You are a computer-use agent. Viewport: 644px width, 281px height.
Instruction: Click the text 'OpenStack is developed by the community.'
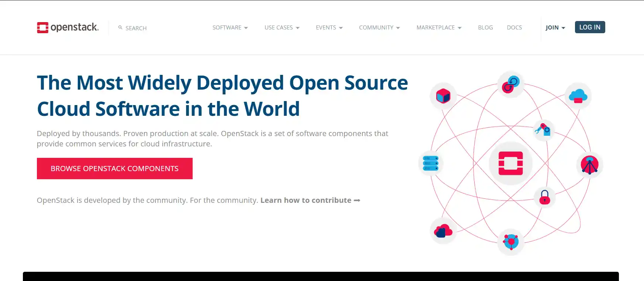pos(112,200)
